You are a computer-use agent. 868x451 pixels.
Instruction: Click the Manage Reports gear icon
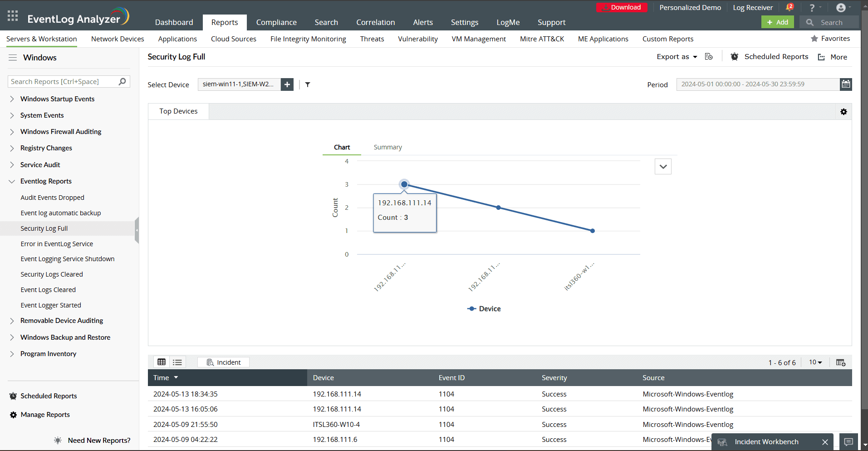coord(13,415)
